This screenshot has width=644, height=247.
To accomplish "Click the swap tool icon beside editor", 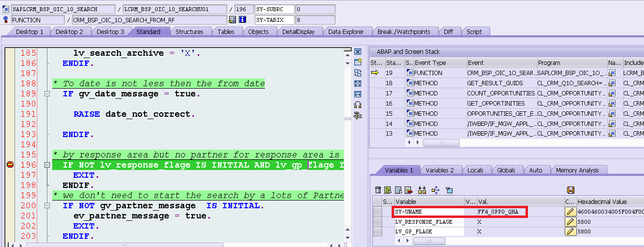I will pos(358,73).
